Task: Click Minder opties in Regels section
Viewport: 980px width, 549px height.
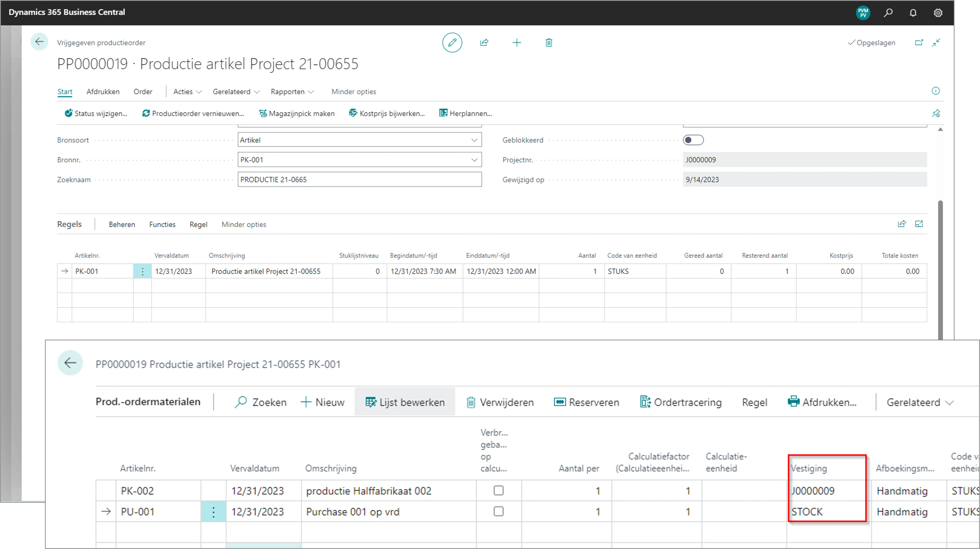Action: click(x=244, y=224)
